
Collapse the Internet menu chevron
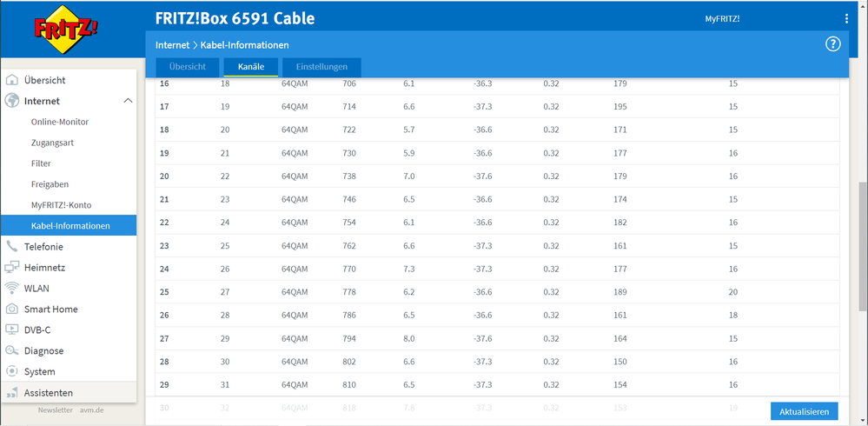pyautogui.click(x=128, y=101)
